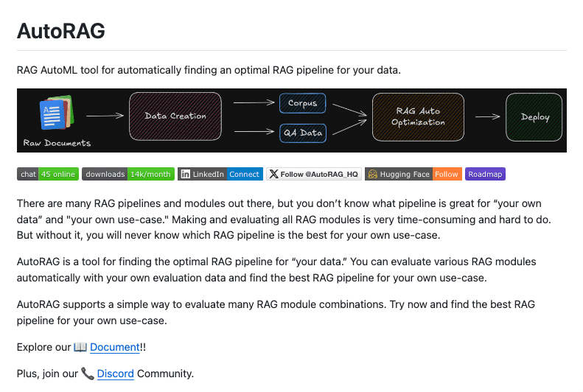Click the LinkedIn Connect badge
The width and height of the screenshot is (583, 392).
[220, 174]
